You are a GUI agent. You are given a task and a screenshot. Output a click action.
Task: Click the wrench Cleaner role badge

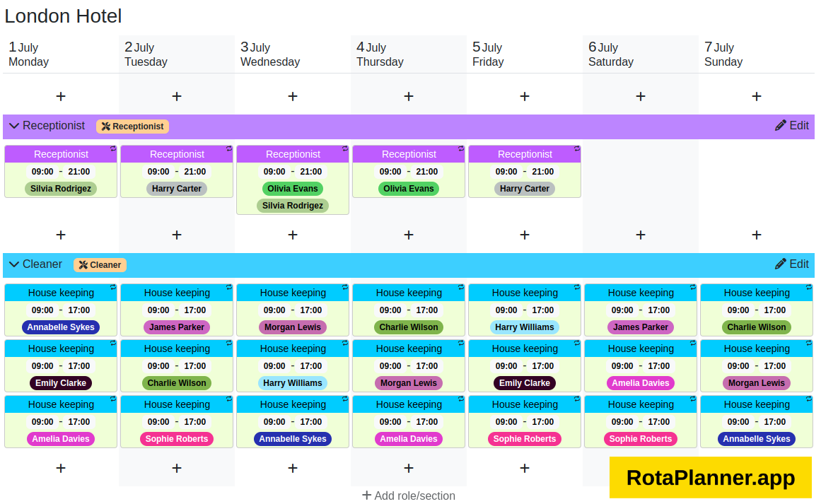click(x=100, y=265)
